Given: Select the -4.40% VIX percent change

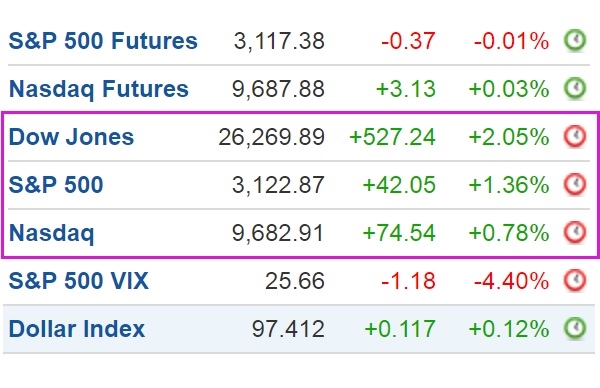Looking at the screenshot, I should click(511, 280).
